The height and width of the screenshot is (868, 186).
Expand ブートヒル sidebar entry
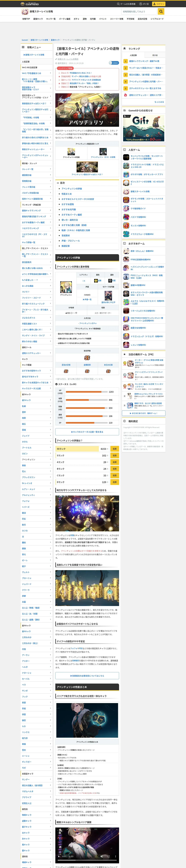tap(37, 448)
